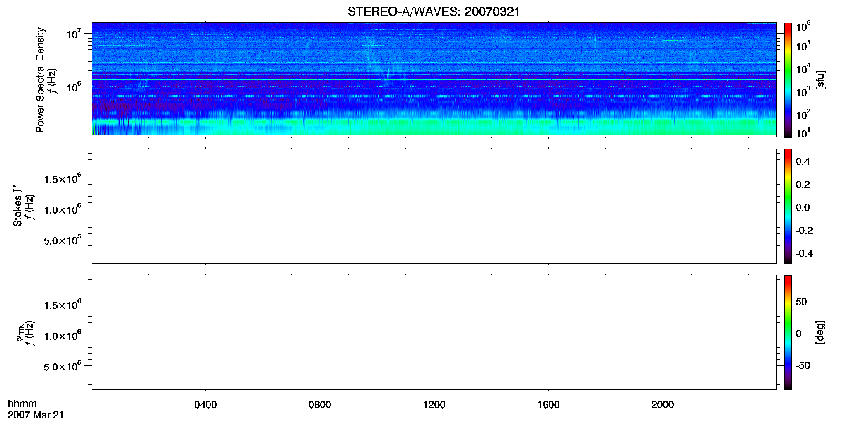Click the 5.0×10^5 tick of Stokes V panel
This screenshot has width=868, height=447.
coord(63,240)
